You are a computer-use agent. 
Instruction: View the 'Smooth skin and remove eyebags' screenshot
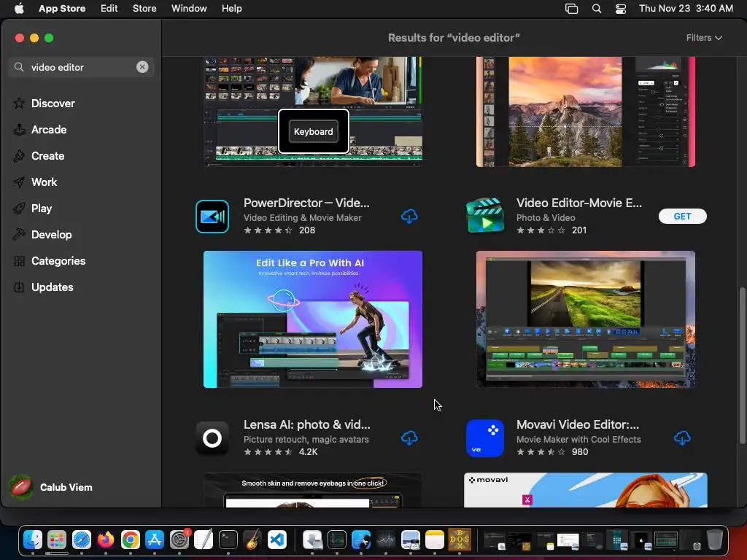tap(312, 490)
